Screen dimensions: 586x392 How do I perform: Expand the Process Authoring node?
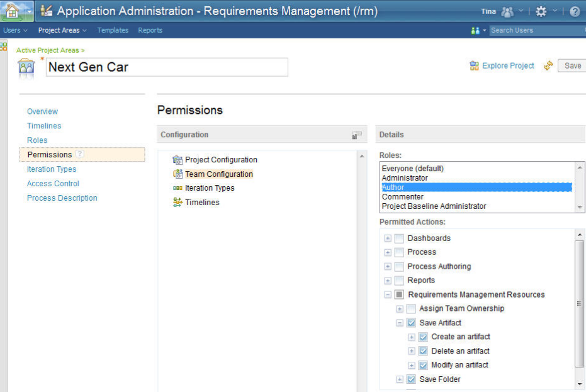pyautogui.click(x=388, y=267)
